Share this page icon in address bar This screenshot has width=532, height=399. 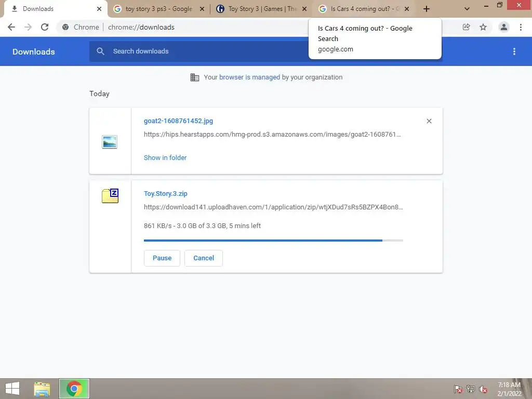click(x=467, y=27)
